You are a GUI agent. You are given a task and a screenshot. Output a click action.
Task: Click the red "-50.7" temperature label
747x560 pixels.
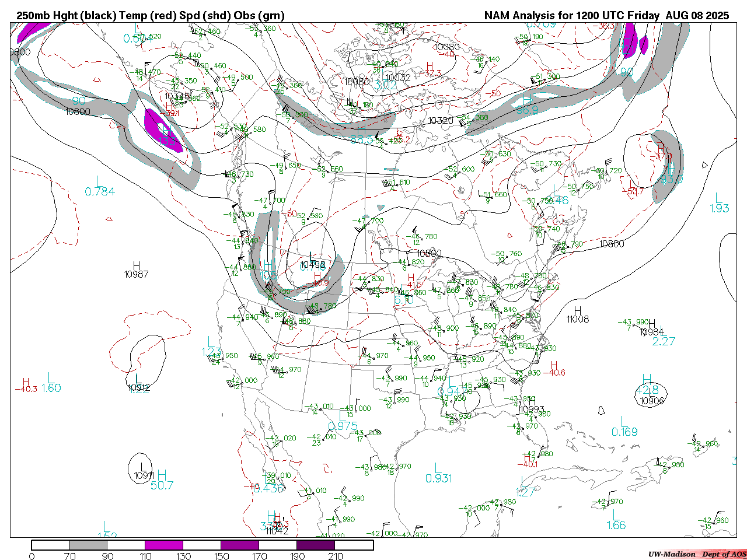point(633,191)
